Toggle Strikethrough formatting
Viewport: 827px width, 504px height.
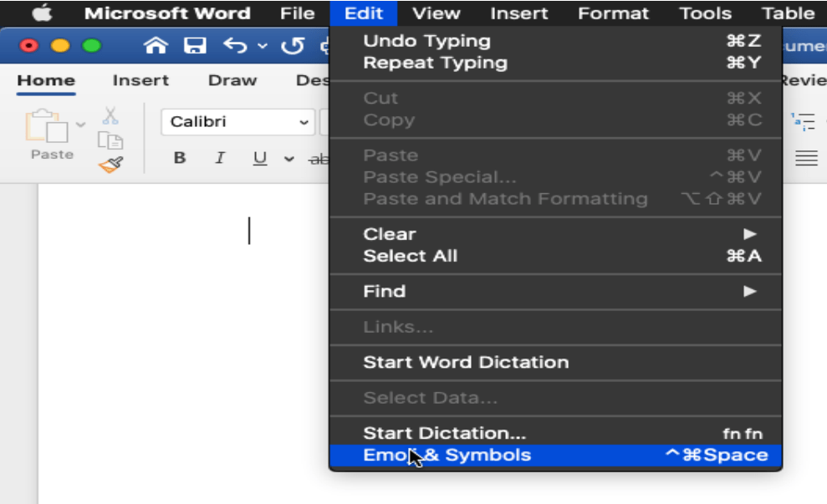tap(319, 158)
